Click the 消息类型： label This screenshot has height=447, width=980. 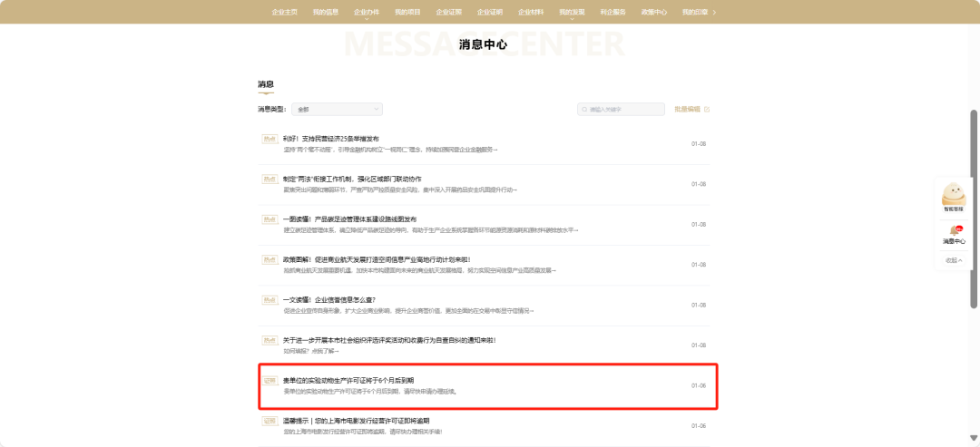[x=272, y=109]
